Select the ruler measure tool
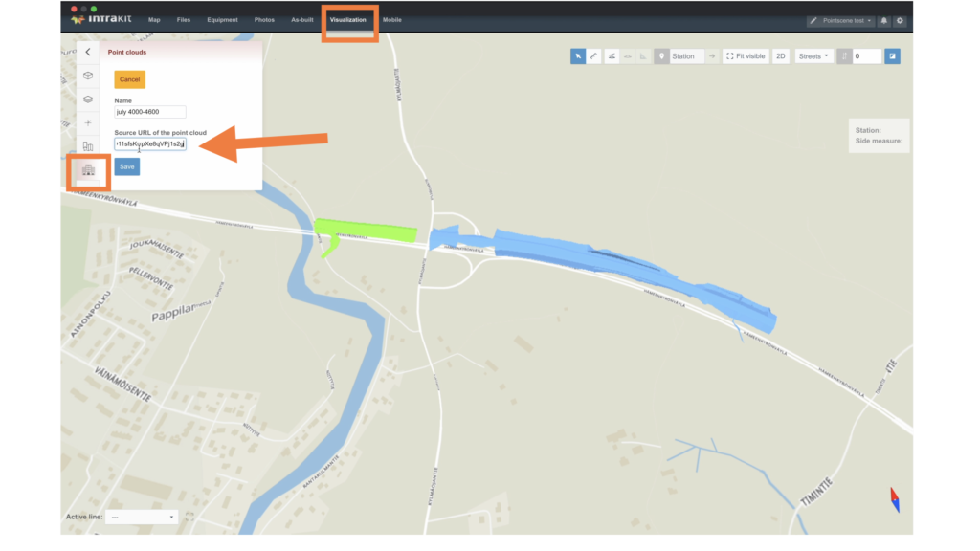 [x=593, y=56]
